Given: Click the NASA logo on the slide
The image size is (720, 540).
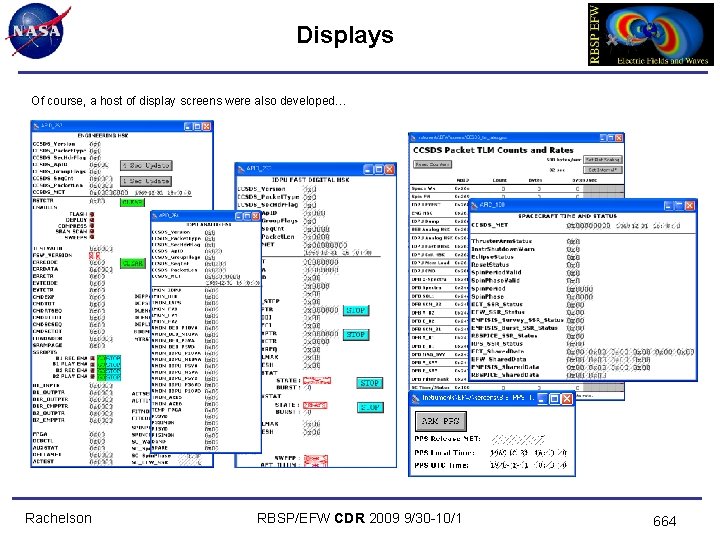Looking at the screenshot, I should click(x=36, y=31).
